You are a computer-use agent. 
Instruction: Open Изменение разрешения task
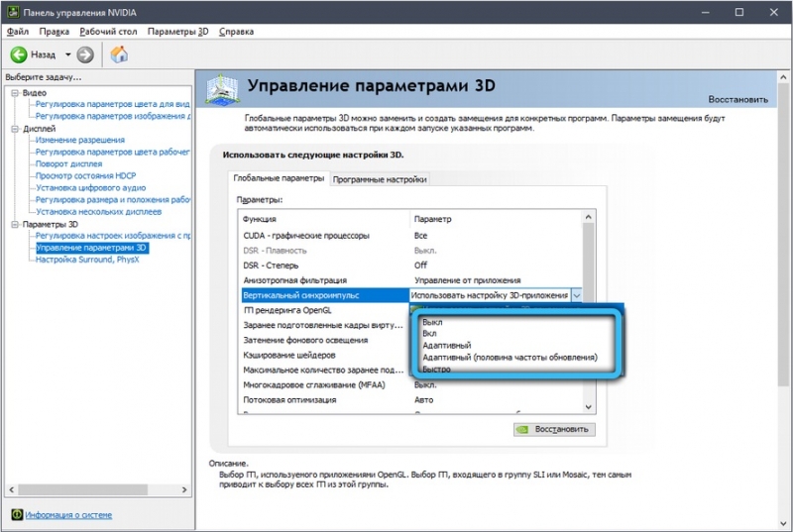click(x=80, y=140)
